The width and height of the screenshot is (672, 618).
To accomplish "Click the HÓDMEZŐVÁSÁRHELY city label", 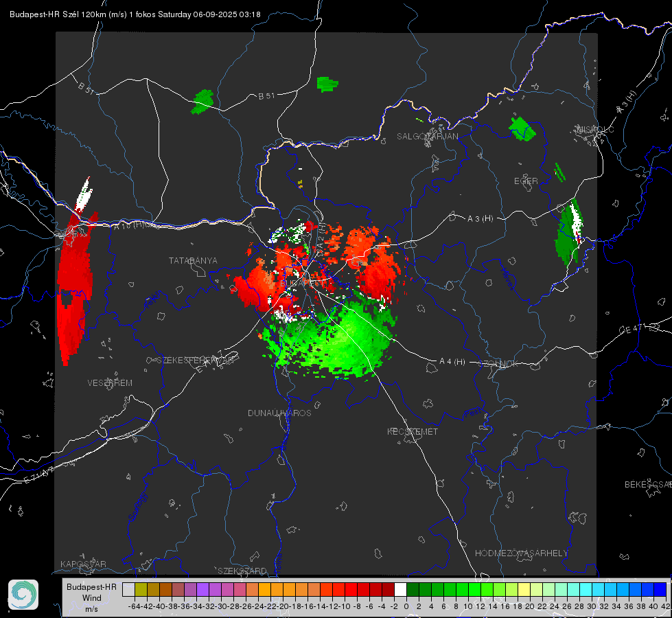I will tap(521, 553).
